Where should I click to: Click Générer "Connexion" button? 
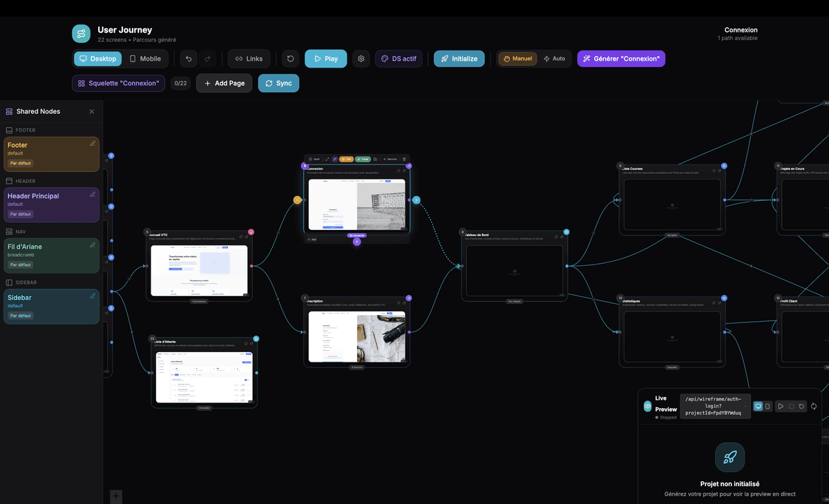click(x=621, y=59)
